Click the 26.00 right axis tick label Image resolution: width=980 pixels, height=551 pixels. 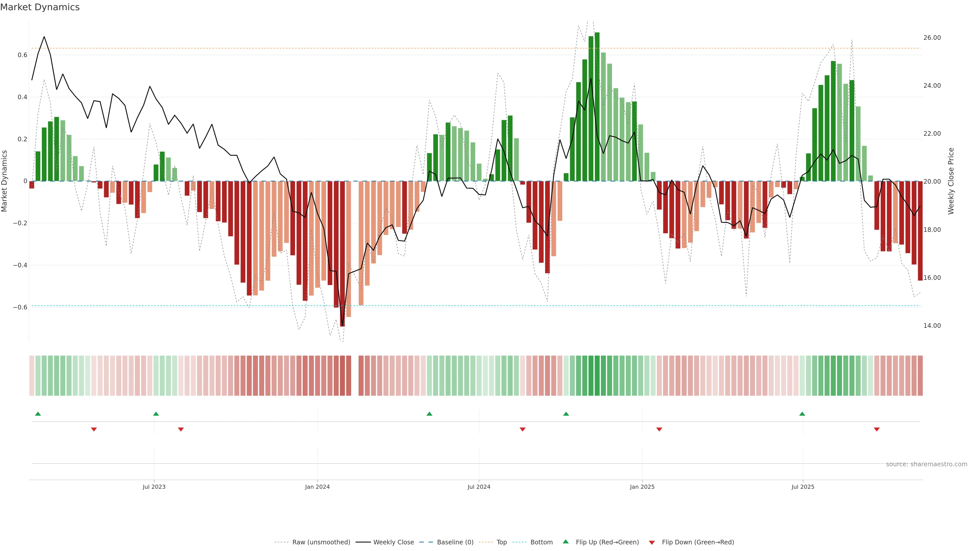pos(932,38)
